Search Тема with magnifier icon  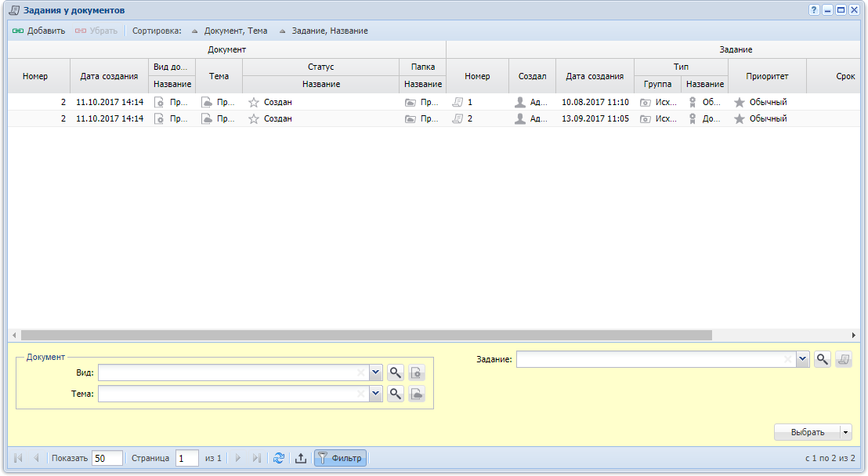(396, 394)
